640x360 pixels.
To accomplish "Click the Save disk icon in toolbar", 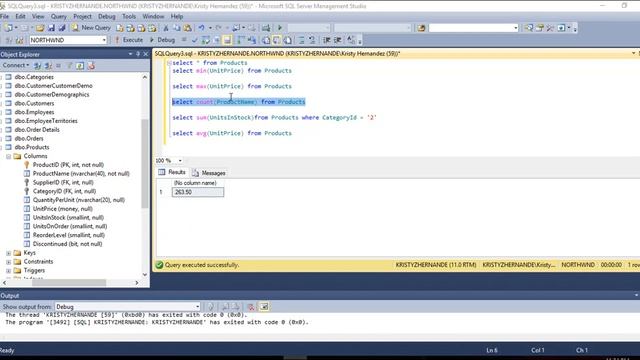I will 51,28.
